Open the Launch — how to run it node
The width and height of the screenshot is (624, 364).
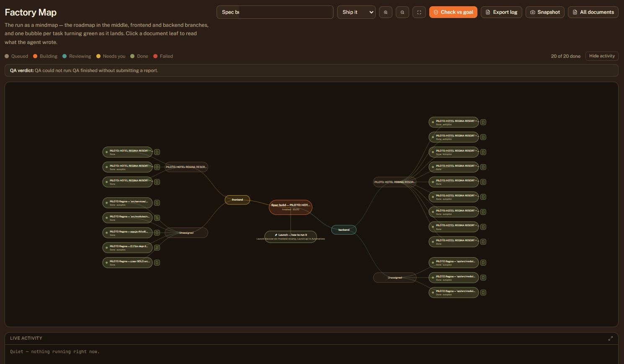coord(291,237)
